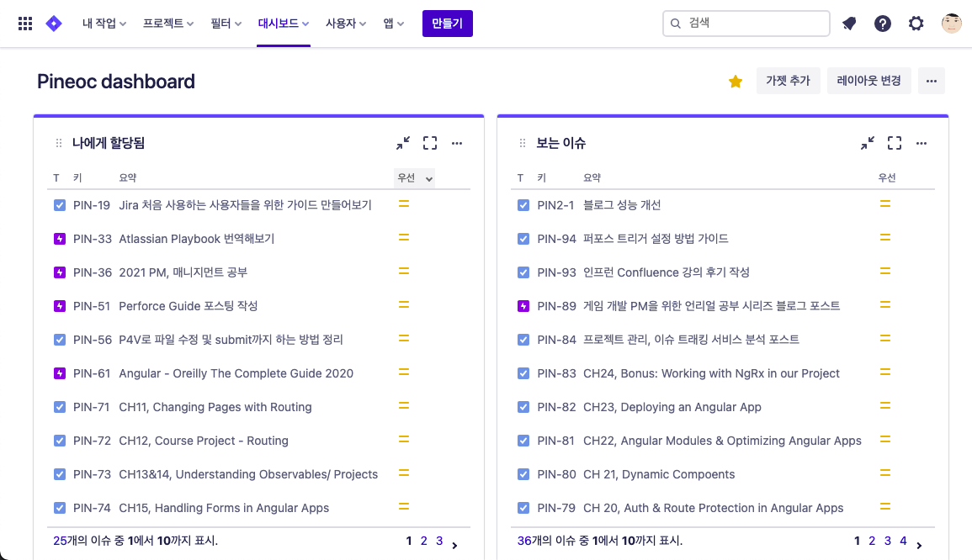Click the epic type icon for PIN-33

coord(60,239)
